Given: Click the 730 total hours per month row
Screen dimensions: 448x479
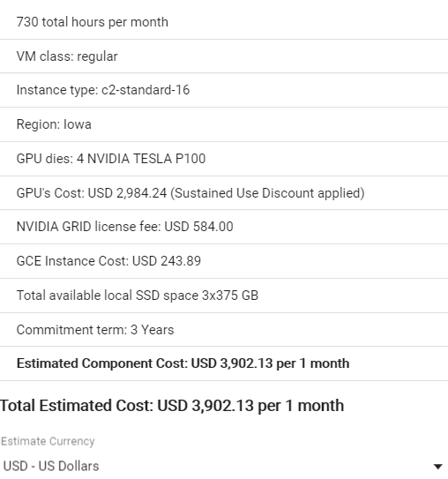Looking at the screenshot, I should click(224, 22).
